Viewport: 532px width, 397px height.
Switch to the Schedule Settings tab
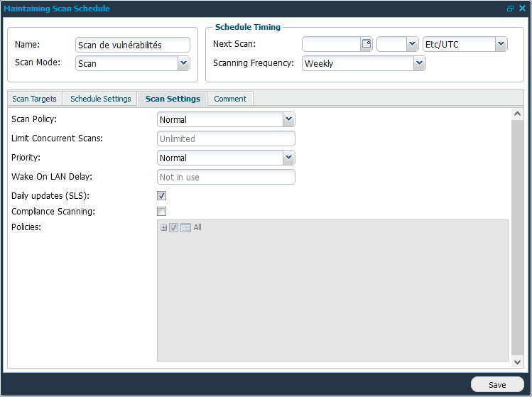click(x=100, y=99)
